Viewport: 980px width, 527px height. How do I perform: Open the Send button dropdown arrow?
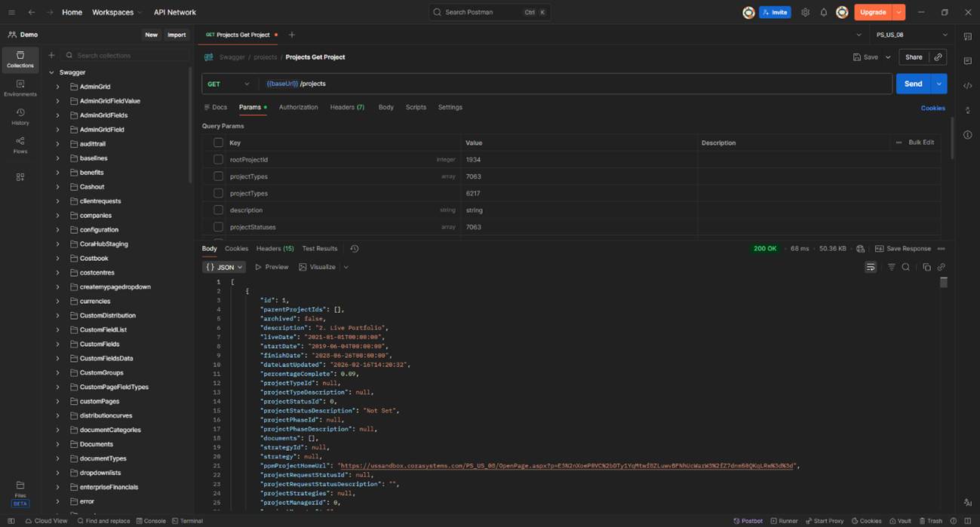click(x=939, y=84)
